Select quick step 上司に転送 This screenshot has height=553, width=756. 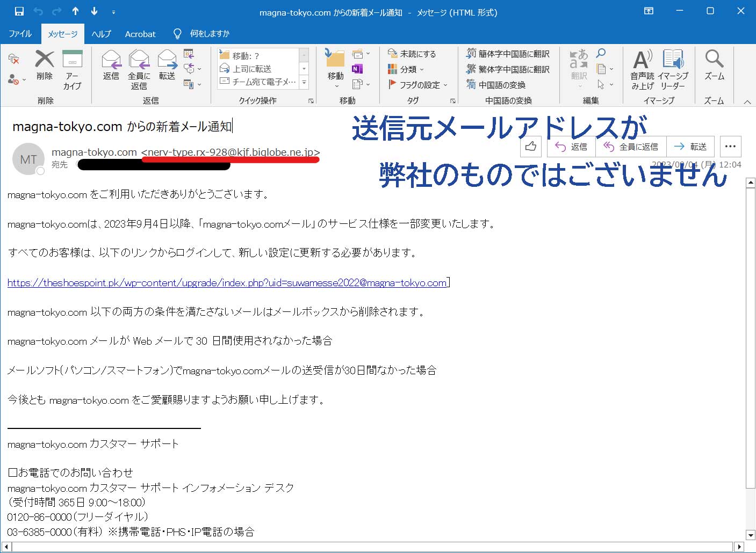click(x=258, y=69)
